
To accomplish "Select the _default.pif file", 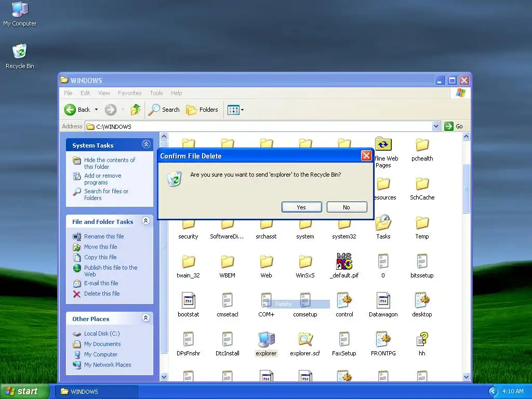I will point(344,267).
